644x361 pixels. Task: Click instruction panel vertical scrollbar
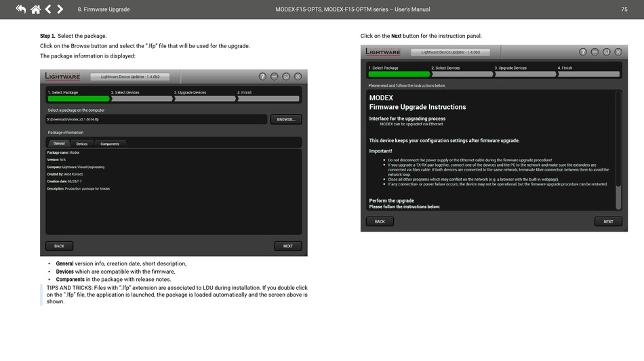(618, 150)
